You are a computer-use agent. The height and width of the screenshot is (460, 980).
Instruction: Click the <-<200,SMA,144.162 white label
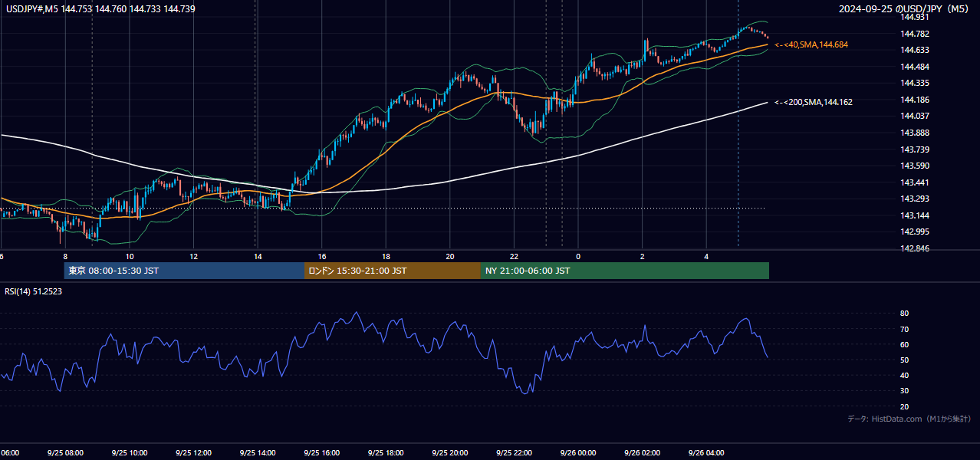point(814,102)
